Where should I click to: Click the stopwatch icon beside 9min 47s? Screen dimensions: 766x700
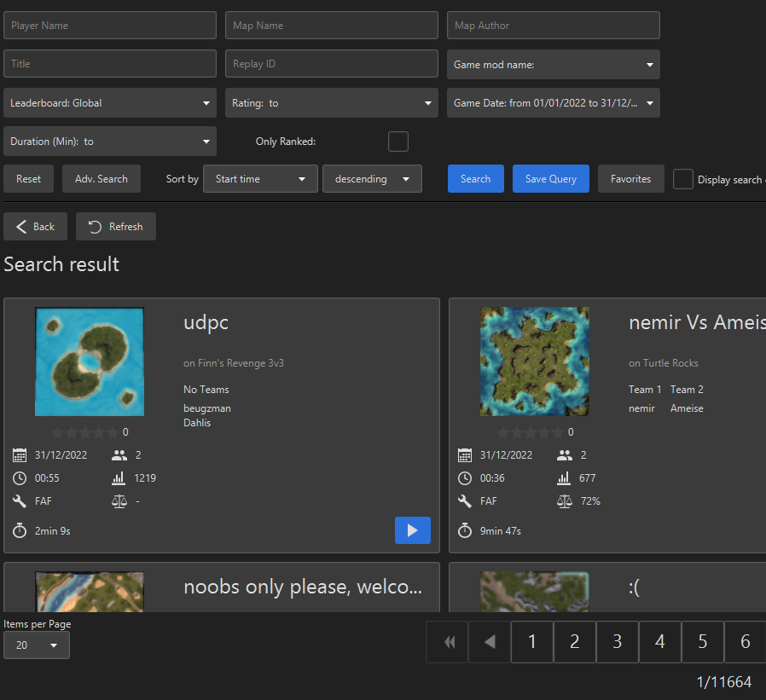[x=465, y=530]
